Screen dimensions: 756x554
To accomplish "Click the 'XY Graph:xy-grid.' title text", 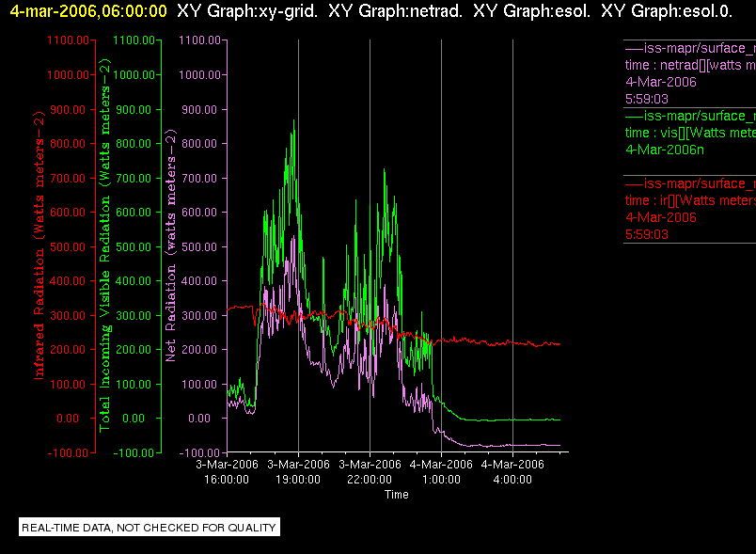I will tap(247, 11).
